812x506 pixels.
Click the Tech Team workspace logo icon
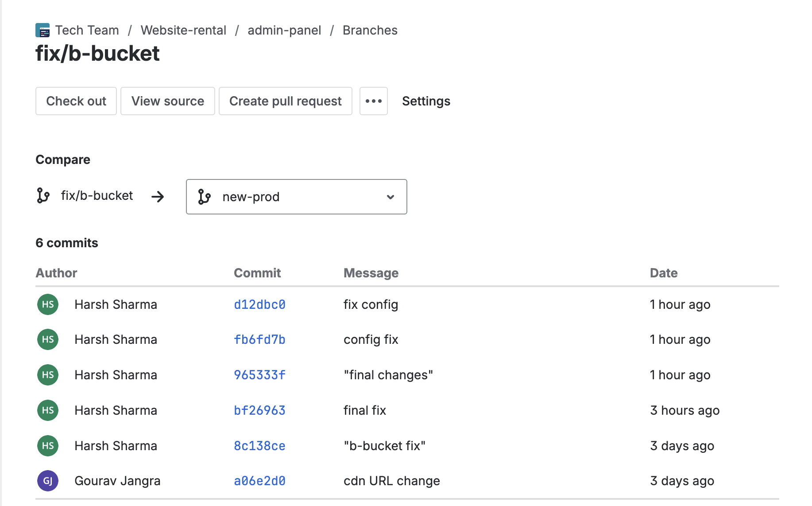43,31
